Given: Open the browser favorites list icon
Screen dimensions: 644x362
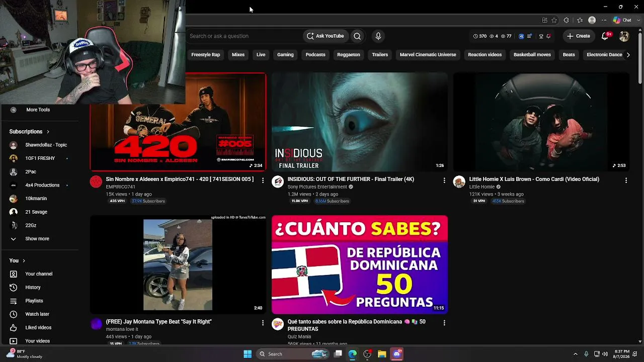Looking at the screenshot, I should point(580,20).
